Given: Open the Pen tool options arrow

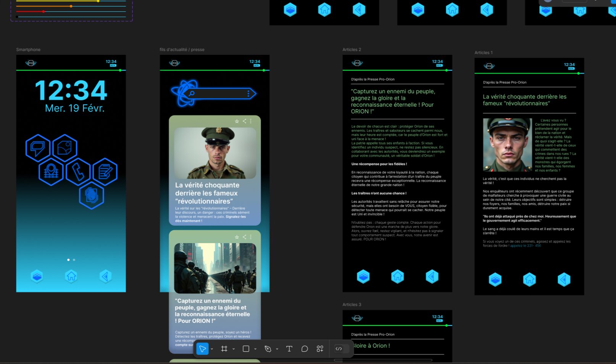Looking at the screenshot, I should [277, 349].
